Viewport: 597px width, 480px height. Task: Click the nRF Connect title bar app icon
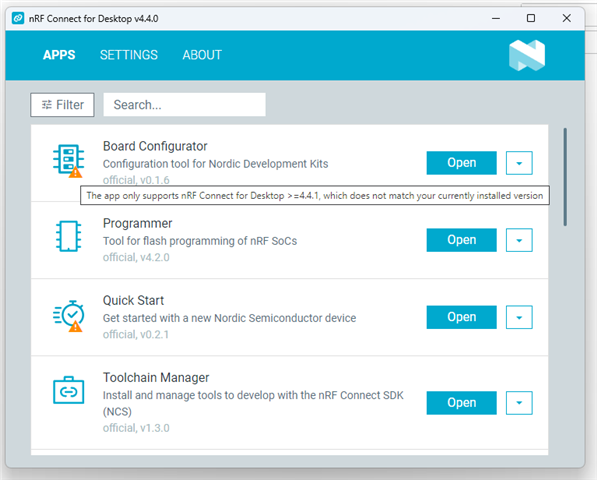tap(18, 18)
